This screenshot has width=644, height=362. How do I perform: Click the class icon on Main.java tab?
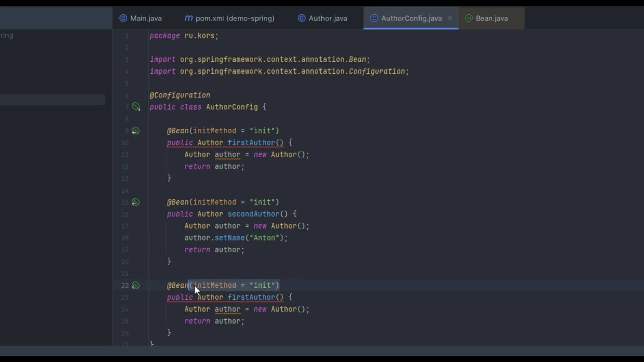[x=123, y=18]
